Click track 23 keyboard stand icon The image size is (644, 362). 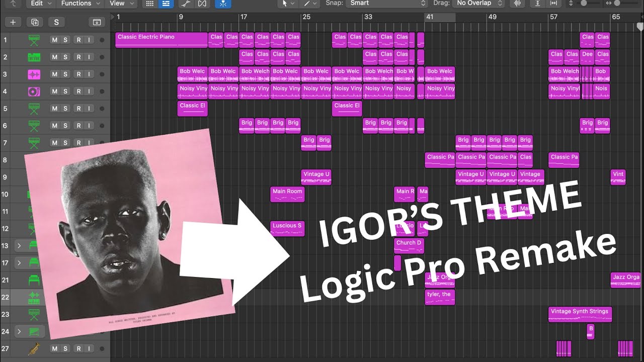click(x=34, y=314)
